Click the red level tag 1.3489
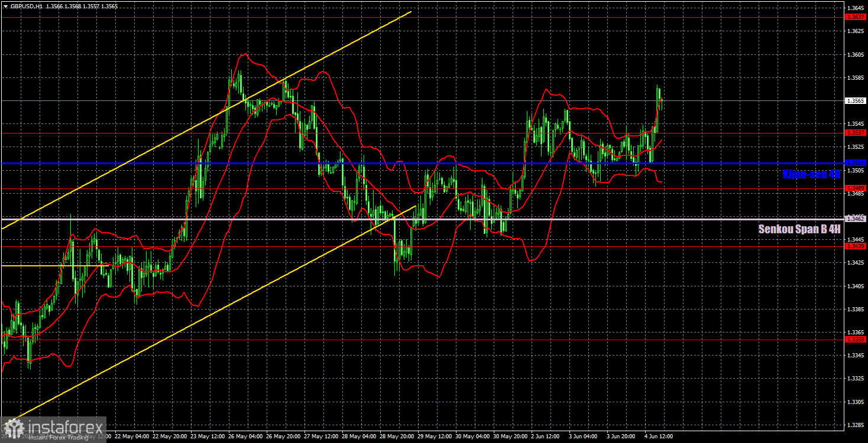 [856, 188]
